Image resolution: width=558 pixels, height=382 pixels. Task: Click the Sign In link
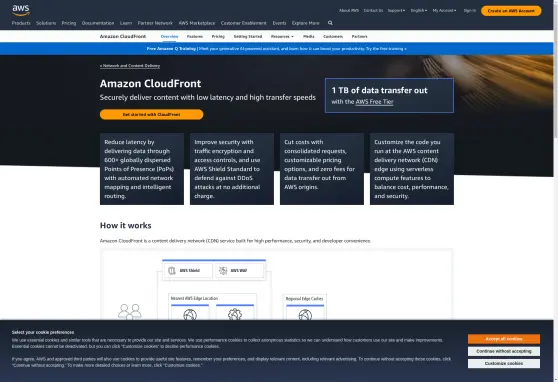click(x=470, y=11)
